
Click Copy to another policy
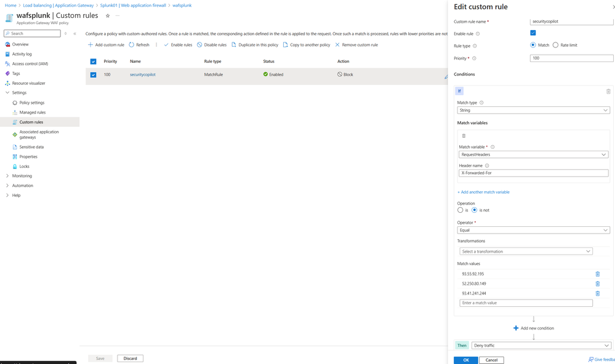(307, 45)
